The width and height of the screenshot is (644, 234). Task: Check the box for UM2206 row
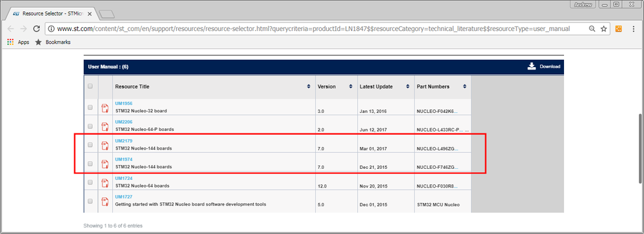[x=90, y=126]
